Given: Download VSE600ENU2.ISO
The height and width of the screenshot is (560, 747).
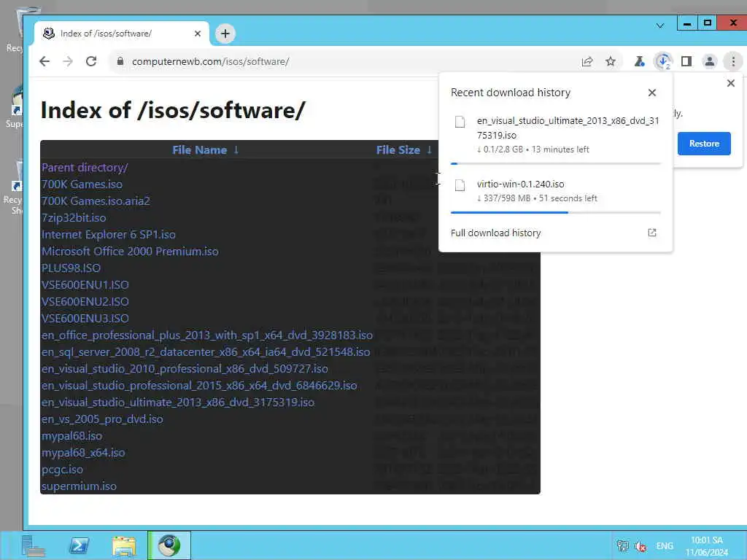Looking at the screenshot, I should [85, 302].
